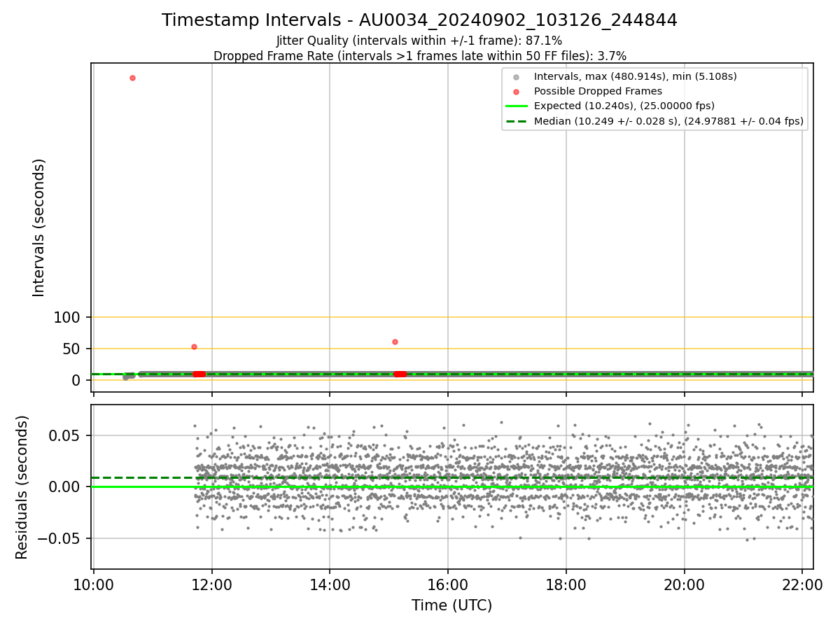
Task: Click the red dropped-frame cluster on the baseline near 15:10
Action: [x=400, y=374]
